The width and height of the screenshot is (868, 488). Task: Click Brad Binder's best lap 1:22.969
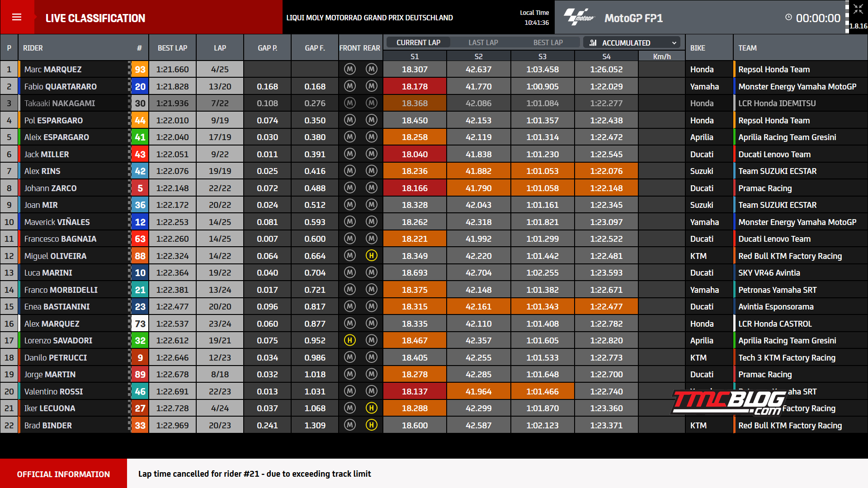coord(172,425)
